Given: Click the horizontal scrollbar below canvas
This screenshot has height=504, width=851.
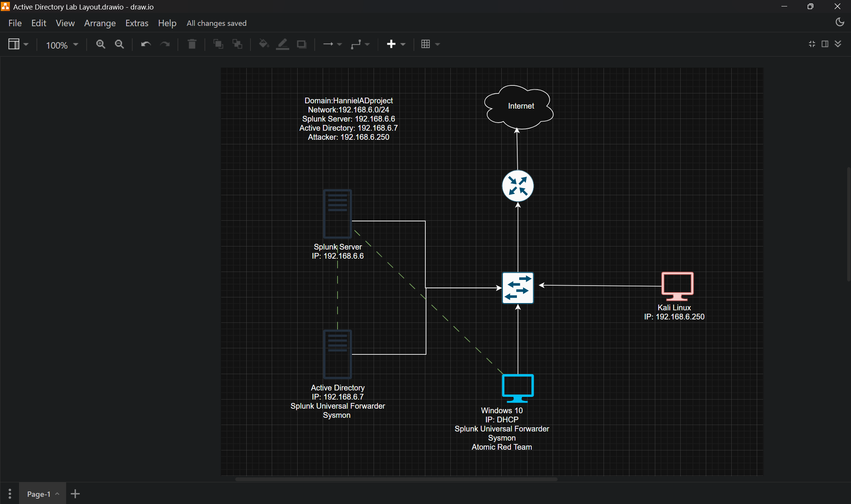Looking at the screenshot, I should click(396, 479).
